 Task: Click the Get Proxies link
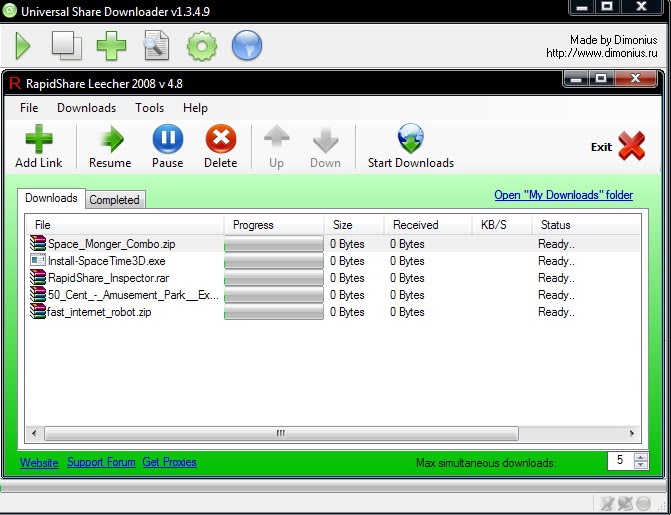pos(169,462)
